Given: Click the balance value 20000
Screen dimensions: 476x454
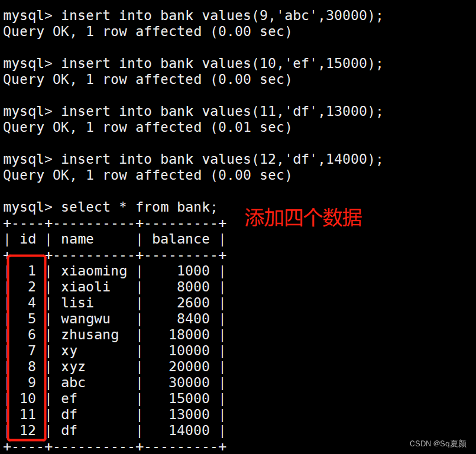Looking at the screenshot, I should (189, 367).
